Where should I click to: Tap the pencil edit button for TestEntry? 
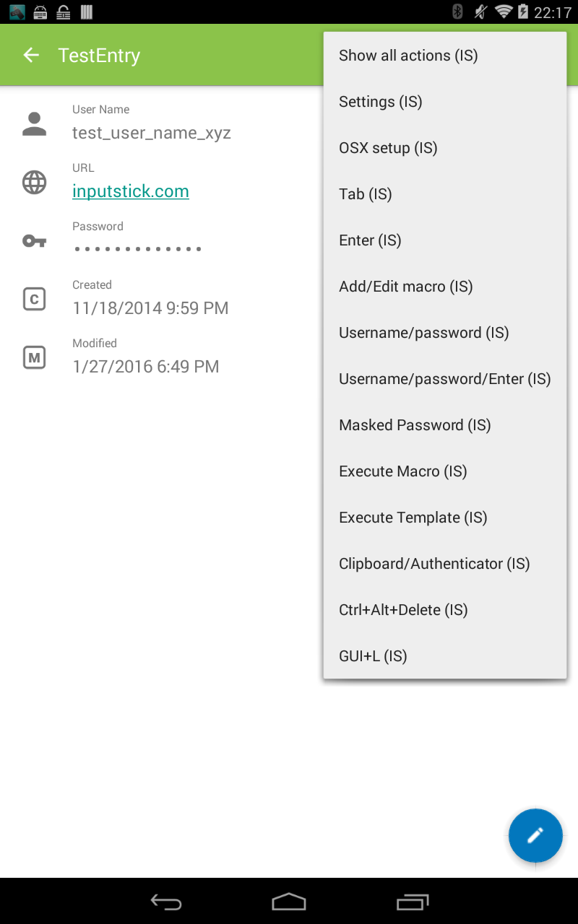coord(535,835)
